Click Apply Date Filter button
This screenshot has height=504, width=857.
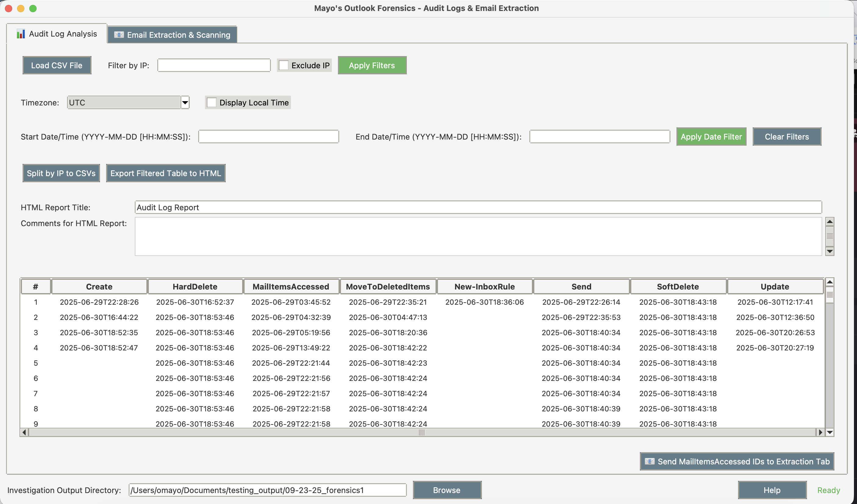pos(711,137)
